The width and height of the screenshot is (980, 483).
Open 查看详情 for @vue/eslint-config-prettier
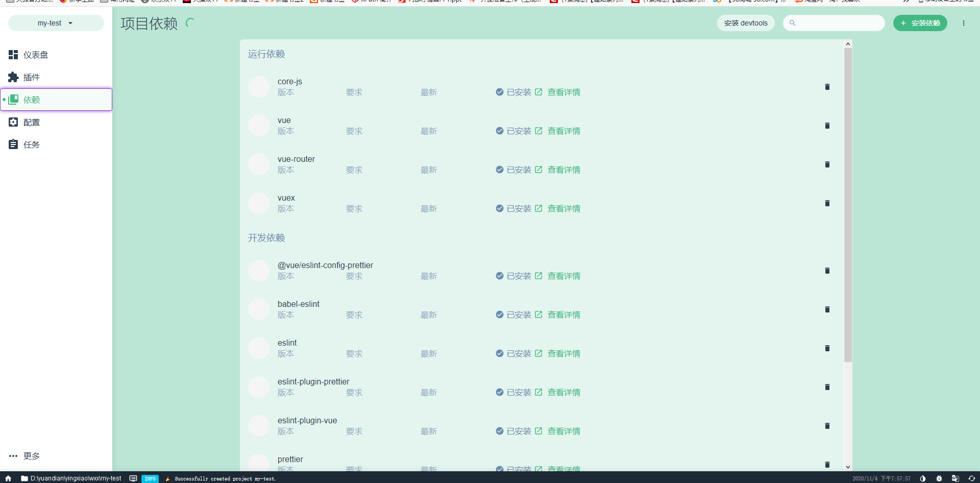[563, 276]
